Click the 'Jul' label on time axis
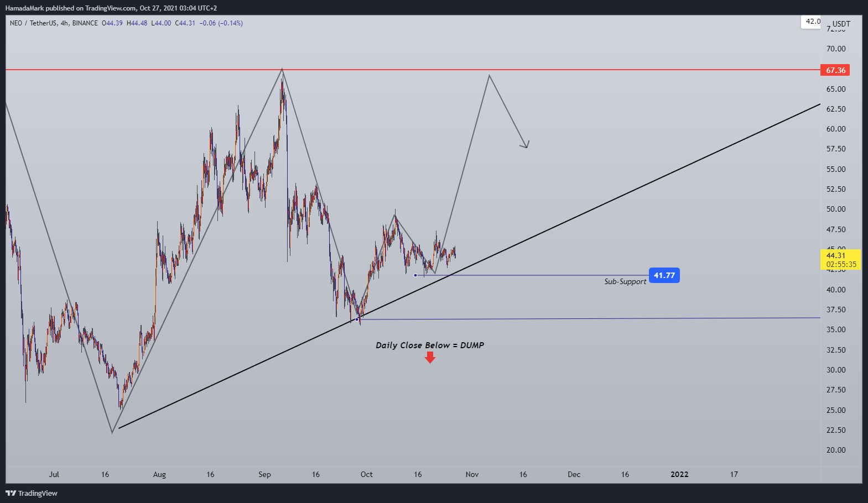The width and height of the screenshot is (868, 503). point(54,474)
